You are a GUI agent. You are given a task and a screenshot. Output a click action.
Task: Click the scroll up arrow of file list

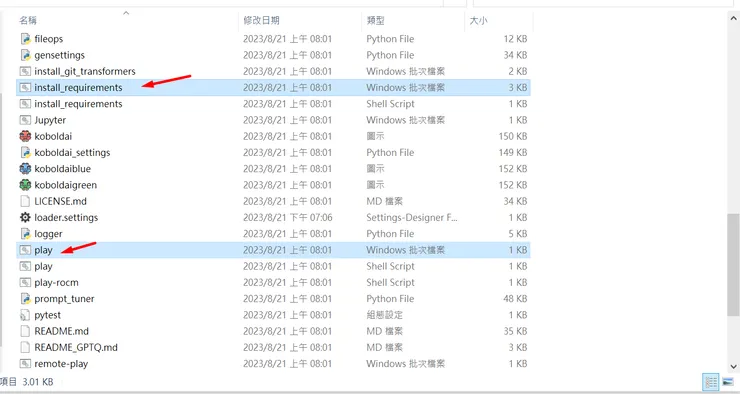pyautogui.click(x=733, y=18)
